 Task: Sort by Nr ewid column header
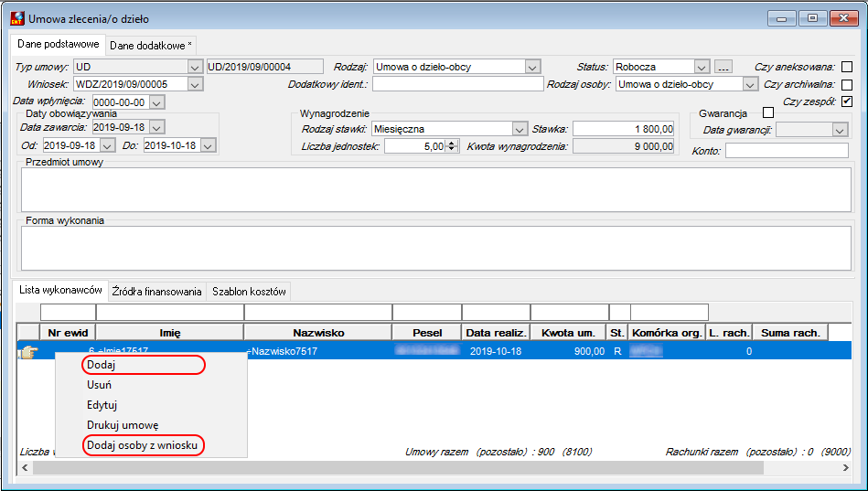[x=68, y=333]
